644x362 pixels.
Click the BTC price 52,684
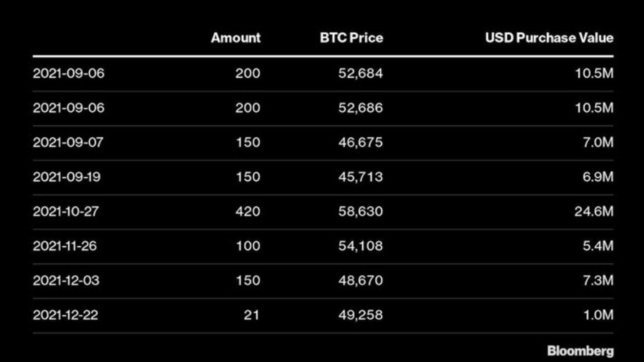(361, 73)
